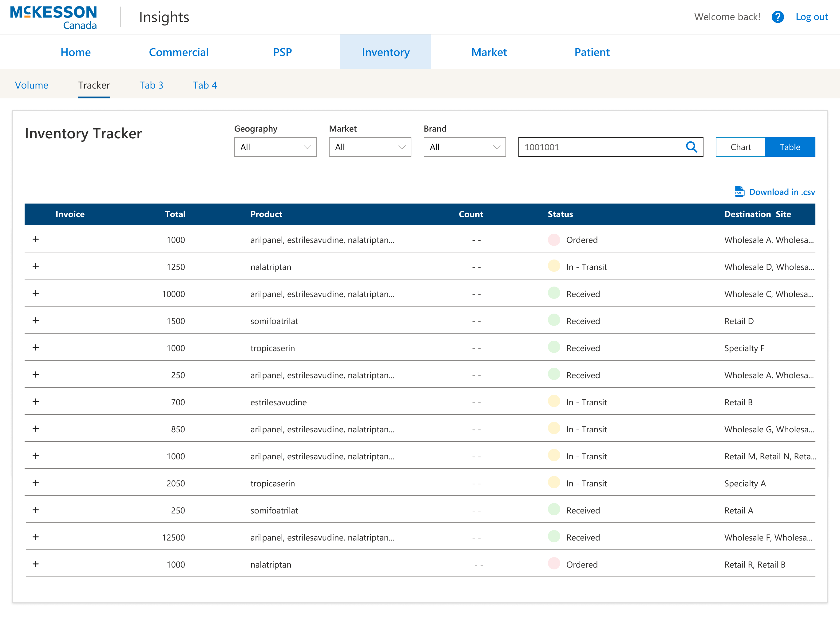840x618 pixels.
Task: Click the yellow In-Transit status dot for nalatriptan
Action: tap(554, 266)
